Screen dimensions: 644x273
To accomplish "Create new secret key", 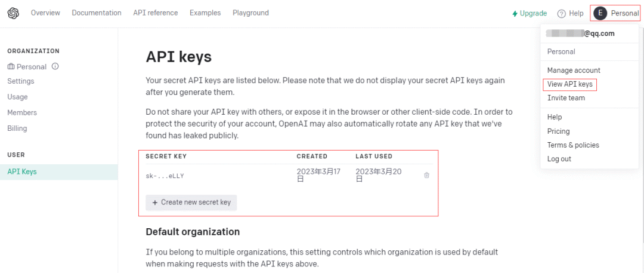I will point(191,203).
